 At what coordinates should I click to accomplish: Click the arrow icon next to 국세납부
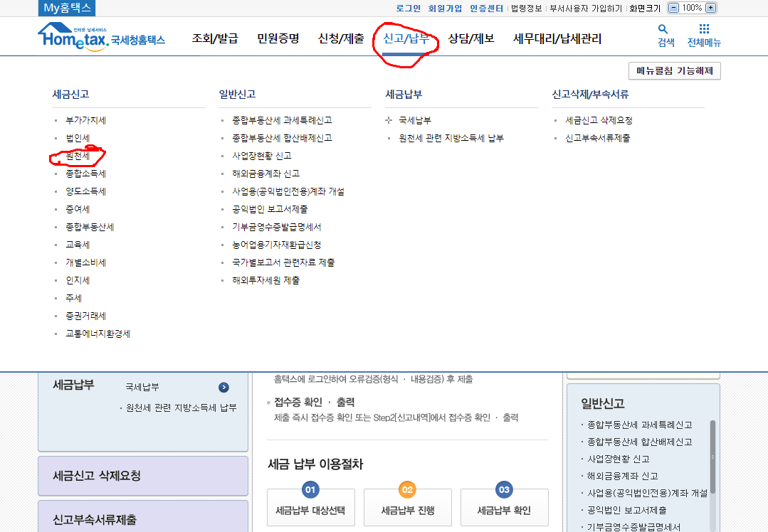click(x=223, y=387)
